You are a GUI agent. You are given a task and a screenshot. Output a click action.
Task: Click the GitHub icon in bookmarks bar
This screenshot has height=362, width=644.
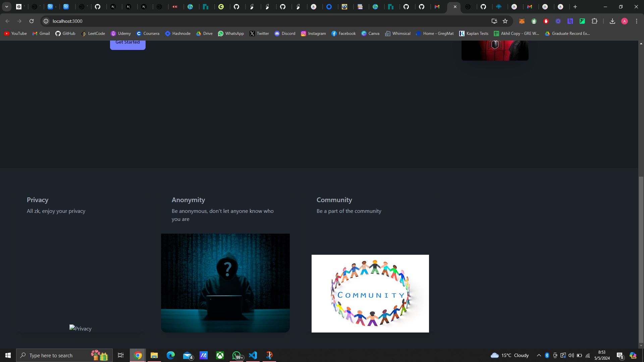(x=58, y=33)
